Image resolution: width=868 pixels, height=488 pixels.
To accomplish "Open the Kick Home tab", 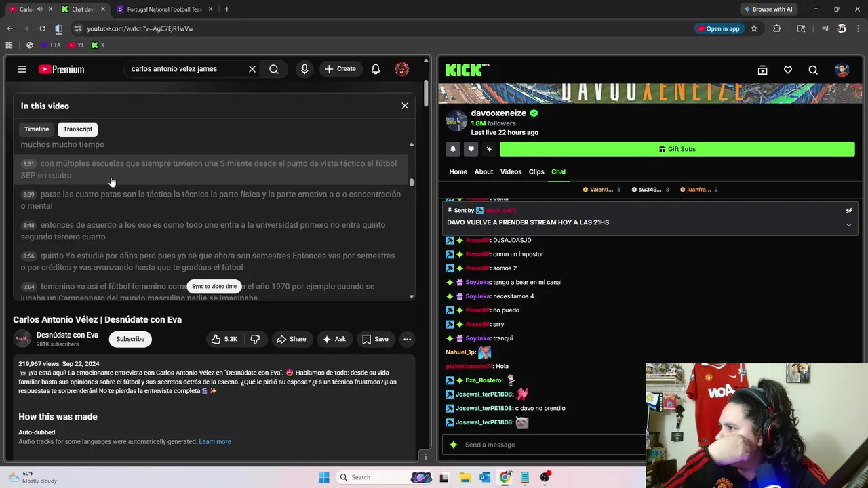I will coord(458,171).
